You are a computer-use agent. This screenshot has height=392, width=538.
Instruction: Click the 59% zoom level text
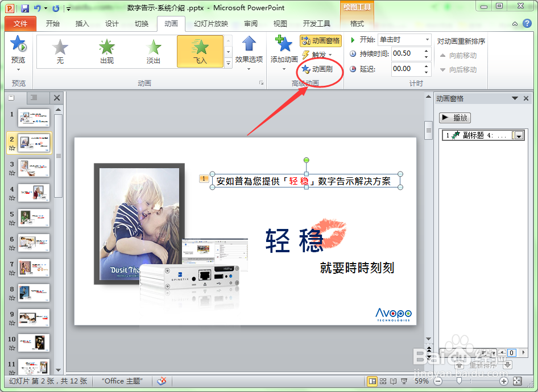click(421, 381)
